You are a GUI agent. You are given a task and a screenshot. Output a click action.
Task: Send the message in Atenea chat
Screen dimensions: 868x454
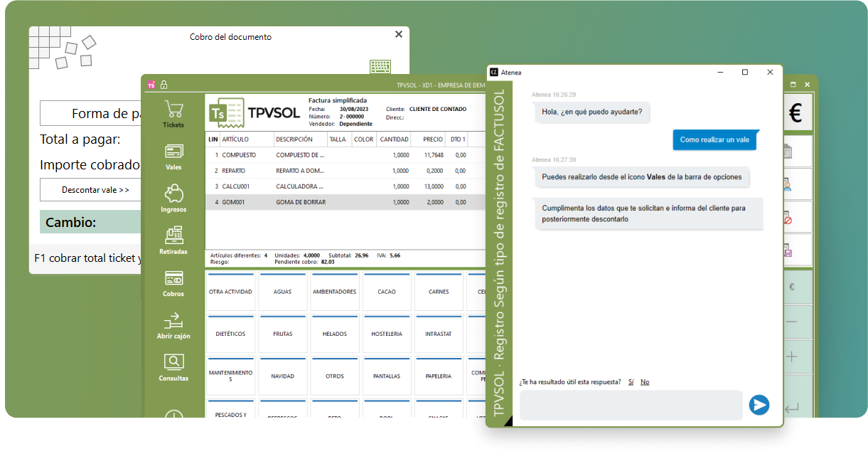(759, 405)
